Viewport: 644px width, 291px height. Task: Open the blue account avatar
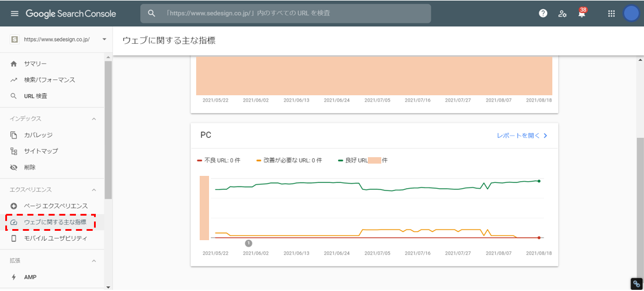tap(631, 13)
